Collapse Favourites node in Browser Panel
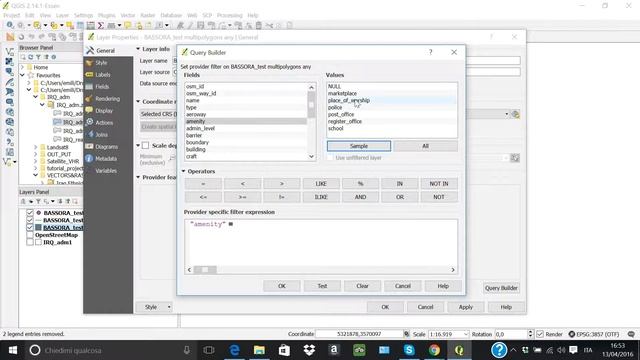This screenshot has height=360, width=640. (x=22, y=75)
